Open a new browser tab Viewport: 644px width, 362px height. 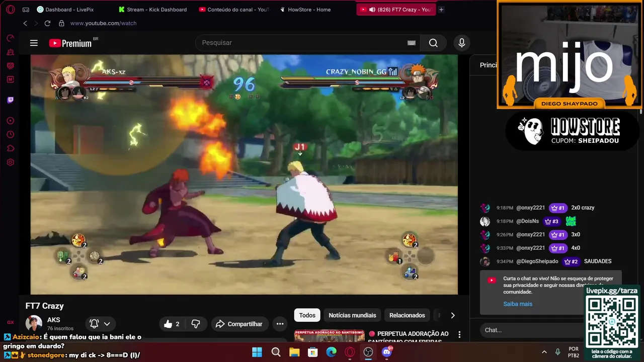point(441,10)
